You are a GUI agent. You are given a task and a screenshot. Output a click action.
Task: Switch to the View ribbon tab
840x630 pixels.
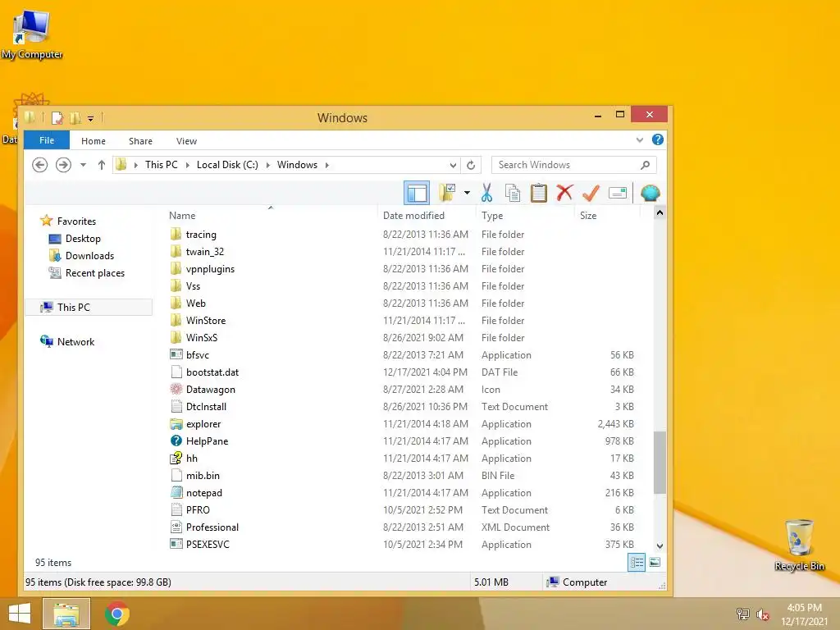186,141
